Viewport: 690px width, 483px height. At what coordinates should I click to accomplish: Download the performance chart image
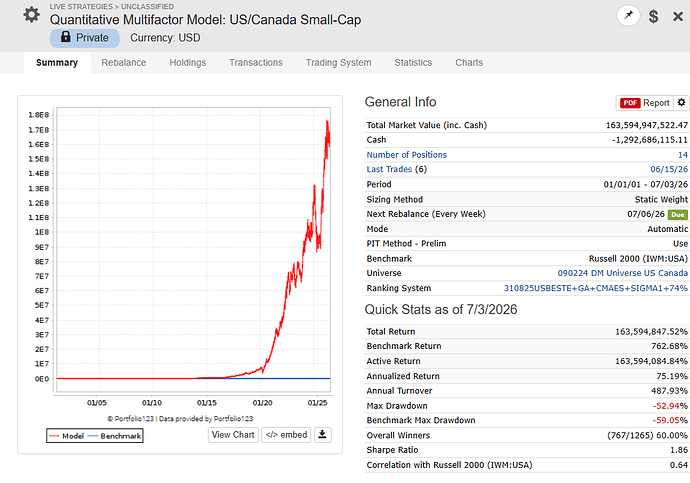click(x=323, y=435)
